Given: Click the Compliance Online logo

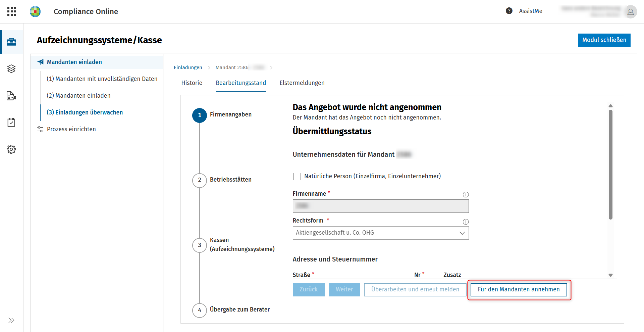Looking at the screenshot, I should (x=35, y=11).
